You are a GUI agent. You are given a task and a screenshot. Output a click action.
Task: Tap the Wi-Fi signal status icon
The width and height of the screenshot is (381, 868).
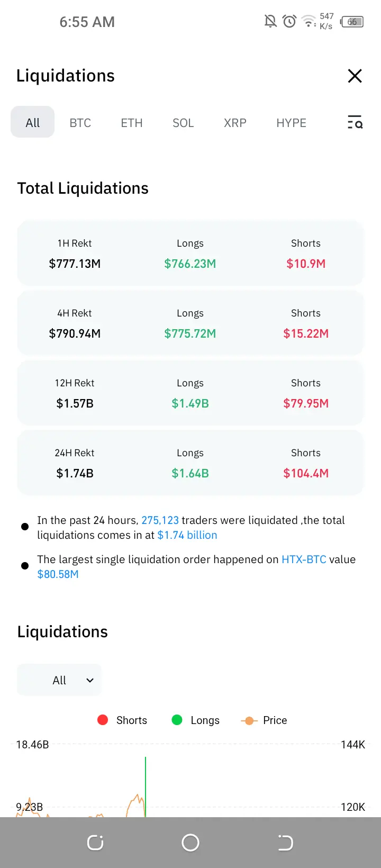coord(309,21)
